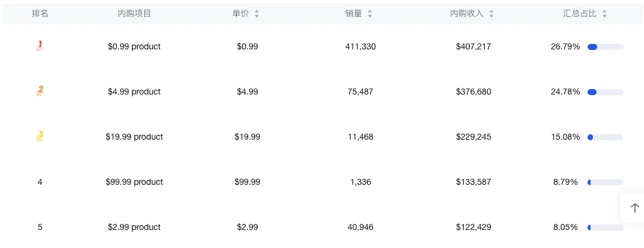Image resolution: width=644 pixels, height=248 pixels.
Task: Click the 24.78% share progress bar
Action: (605, 92)
